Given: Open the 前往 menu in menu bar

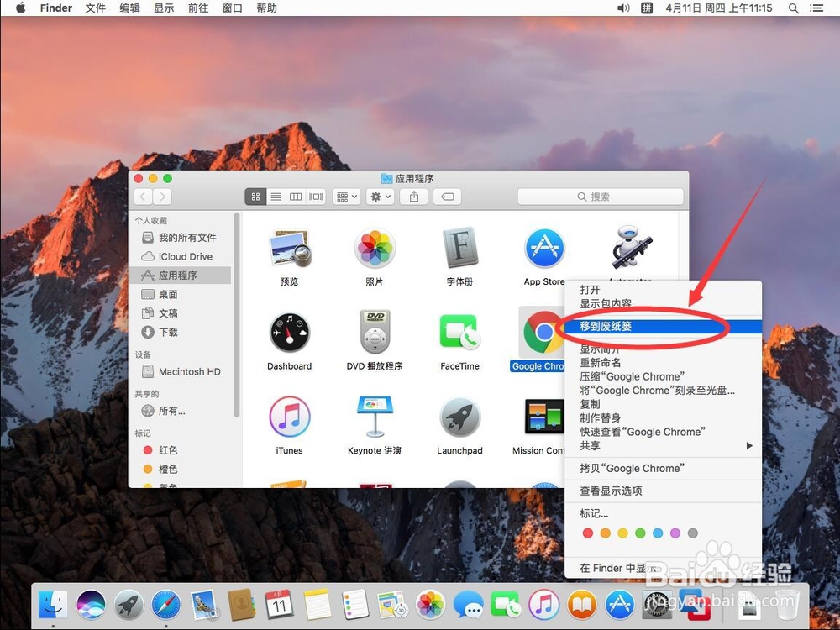Looking at the screenshot, I should click(198, 8).
